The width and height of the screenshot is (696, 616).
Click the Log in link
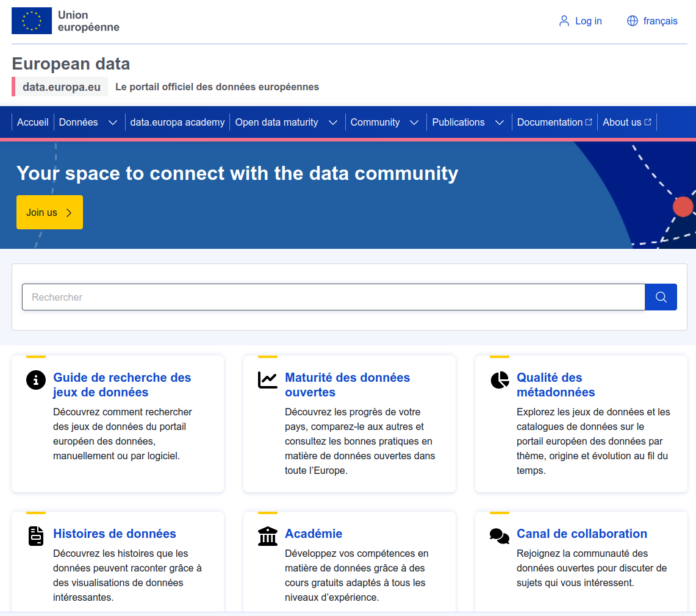point(580,21)
